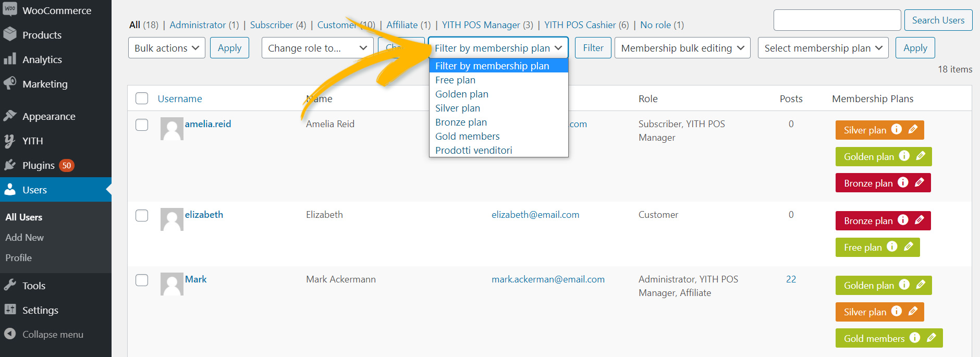Viewport: 980px width, 357px height.
Task: Open the Select membership plan dropdown
Action: coord(823,48)
